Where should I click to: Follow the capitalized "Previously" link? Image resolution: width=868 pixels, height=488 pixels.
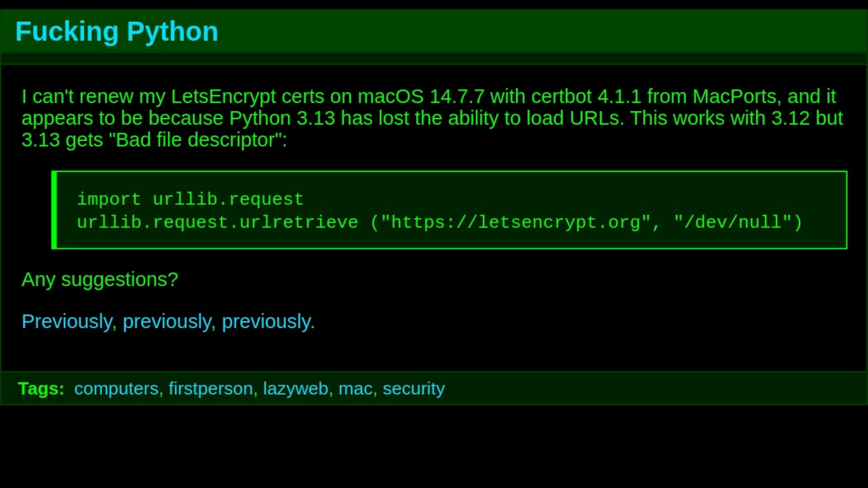click(67, 322)
